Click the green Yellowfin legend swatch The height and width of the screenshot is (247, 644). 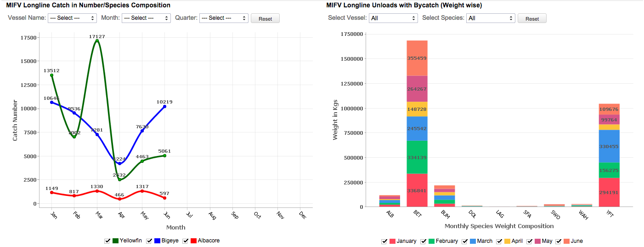[x=115, y=241]
